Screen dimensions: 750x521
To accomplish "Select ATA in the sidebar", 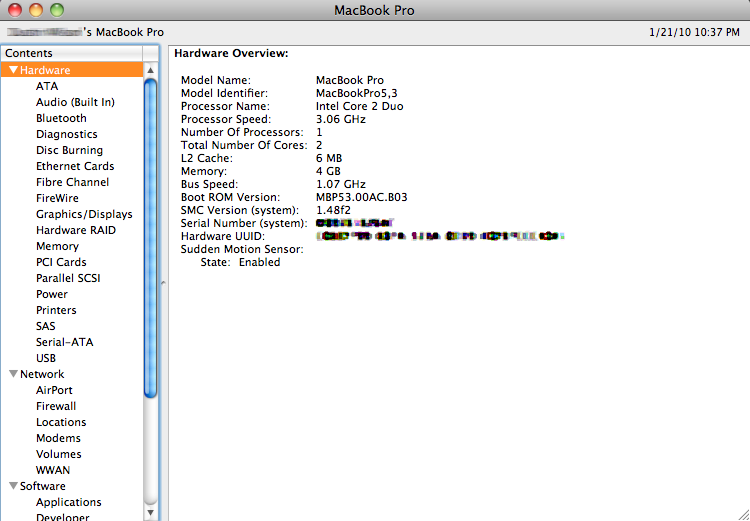I will [47, 86].
